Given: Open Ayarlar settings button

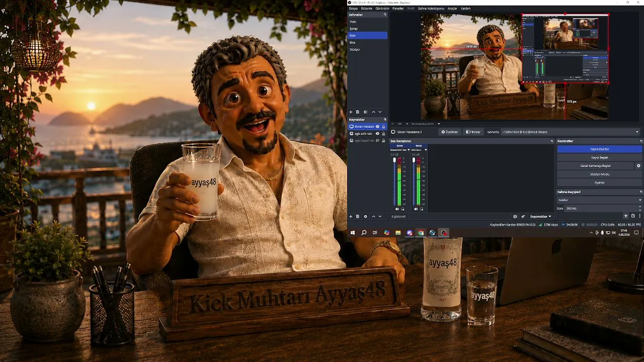Looking at the screenshot, I should point(599,183).
